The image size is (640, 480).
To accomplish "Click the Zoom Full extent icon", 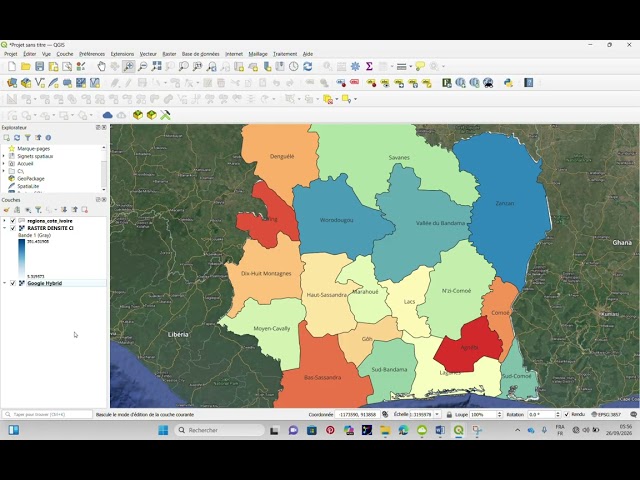I will [x=156, y=66].
